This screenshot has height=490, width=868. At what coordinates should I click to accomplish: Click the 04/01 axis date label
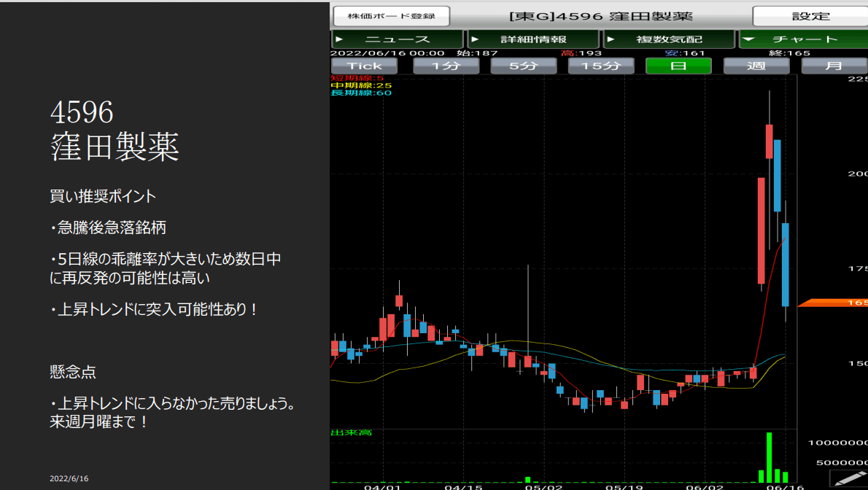(x=382, y=486)
